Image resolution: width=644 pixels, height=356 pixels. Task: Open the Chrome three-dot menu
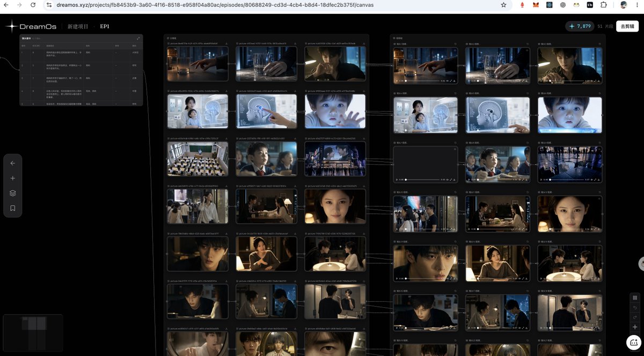(637, 5)
